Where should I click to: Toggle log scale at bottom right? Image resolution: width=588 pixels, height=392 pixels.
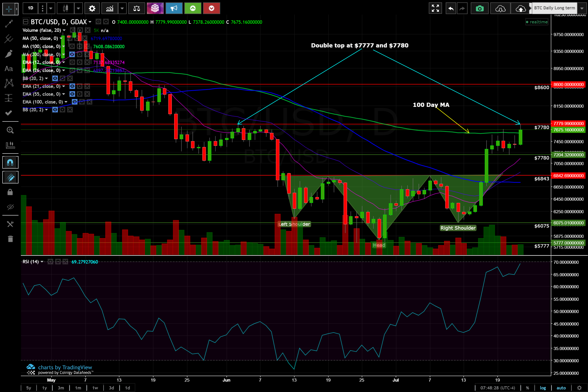coord(543,388)
